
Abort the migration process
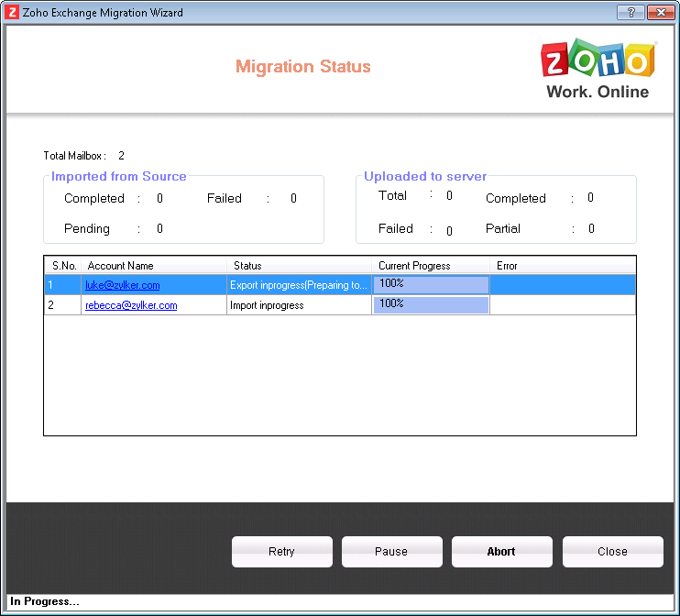coord(501,552)
